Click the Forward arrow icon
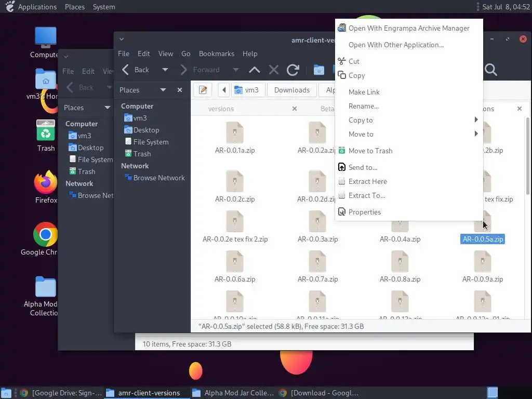 point(183,70)
